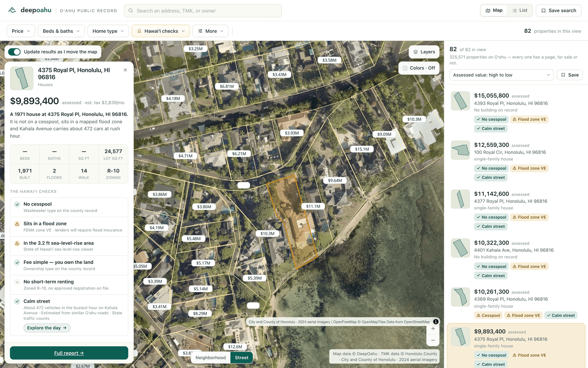Open the 4393 Royal Pl listing
Viewport: 588px width, 368px height.
(516, 112)
